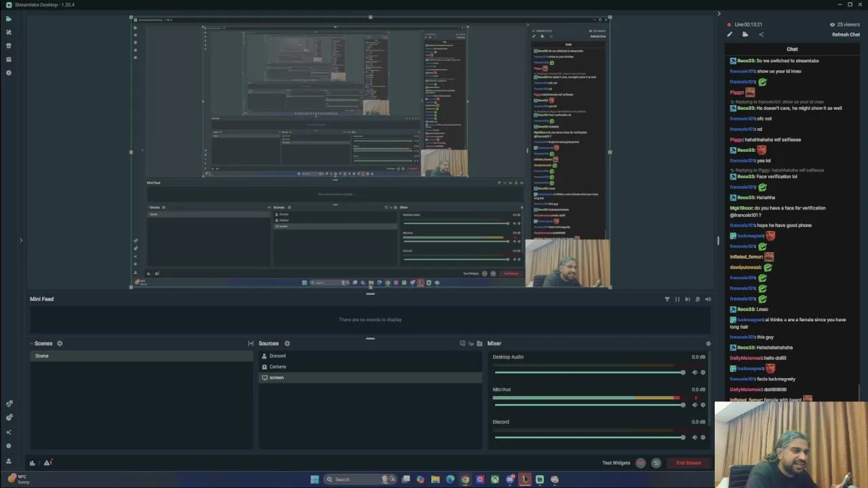Click the fifth icon in the top sidebar group
The height and width of the screenshot is (488, 868).
(8, 73)
